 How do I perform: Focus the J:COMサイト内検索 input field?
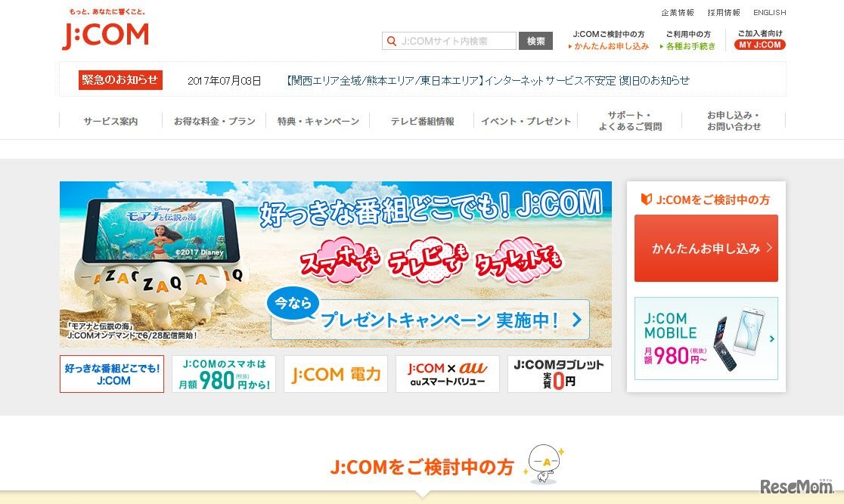click(449, 41)
